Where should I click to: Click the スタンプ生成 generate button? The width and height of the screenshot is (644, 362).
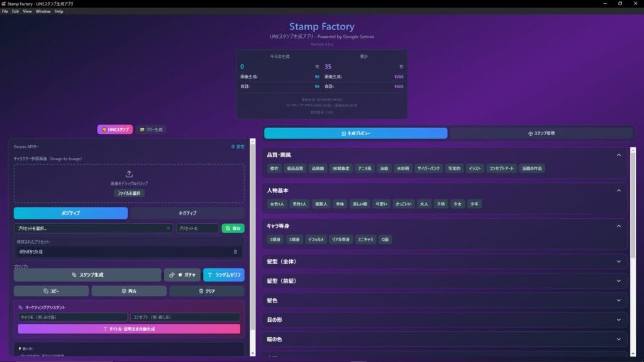pyautogui.click(x=87, y=275)
